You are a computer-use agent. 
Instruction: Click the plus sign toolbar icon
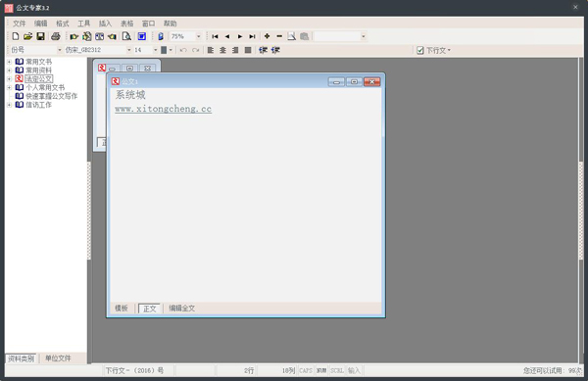[267, 36]
